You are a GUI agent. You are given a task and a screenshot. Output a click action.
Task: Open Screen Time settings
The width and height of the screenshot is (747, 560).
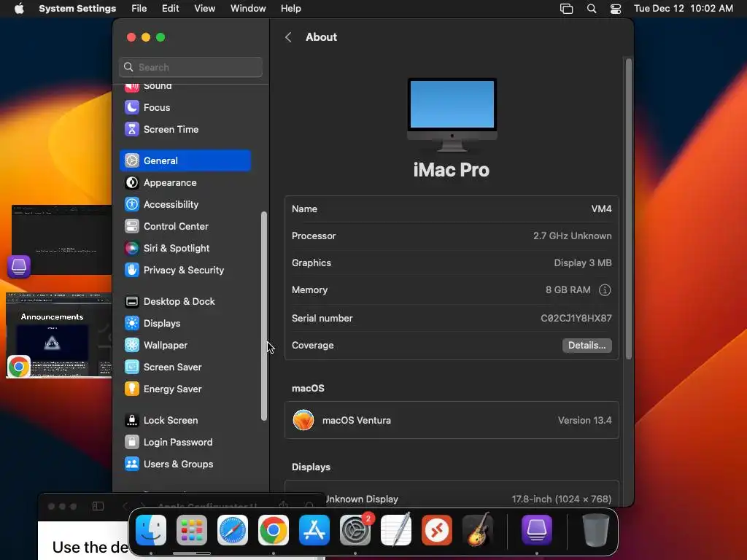(x=185, y=130)
